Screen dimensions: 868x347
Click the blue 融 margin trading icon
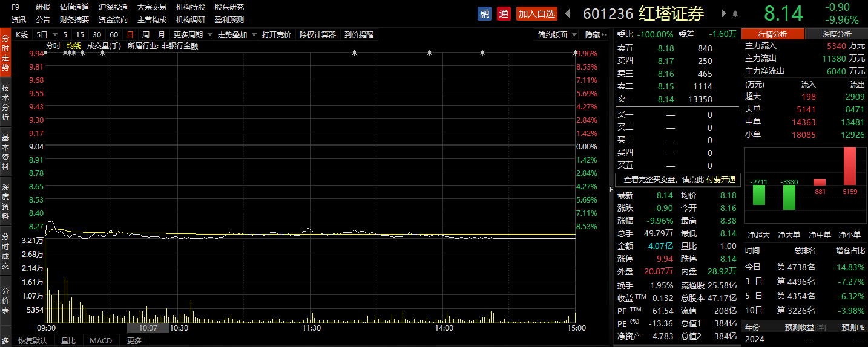coord(484,13)
